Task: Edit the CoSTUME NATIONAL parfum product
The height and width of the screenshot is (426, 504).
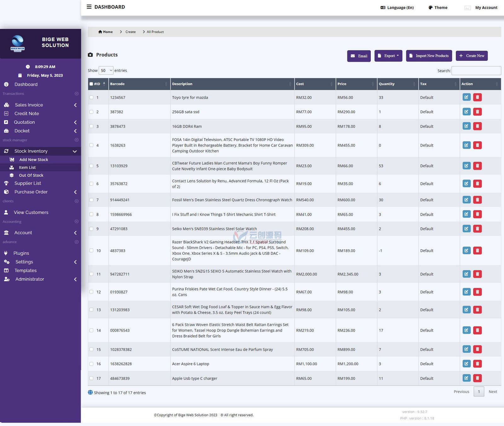Action: tap(467, 349)
